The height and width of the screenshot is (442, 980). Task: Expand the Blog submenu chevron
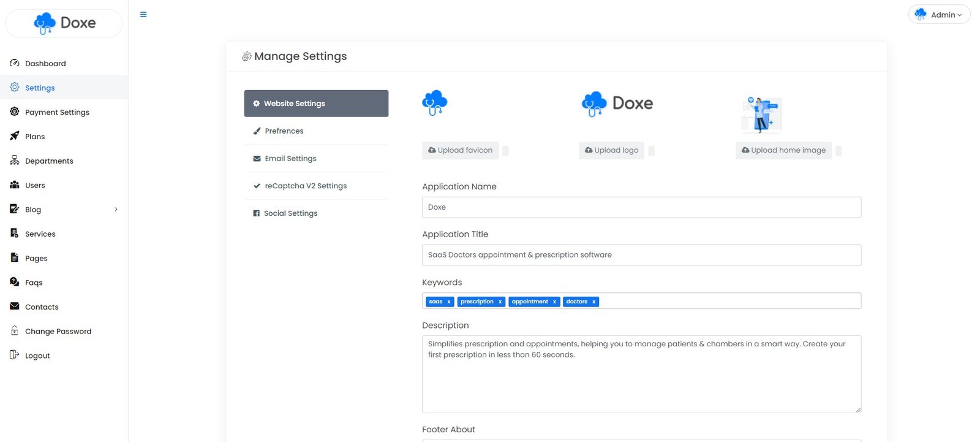tap(116, 210)
